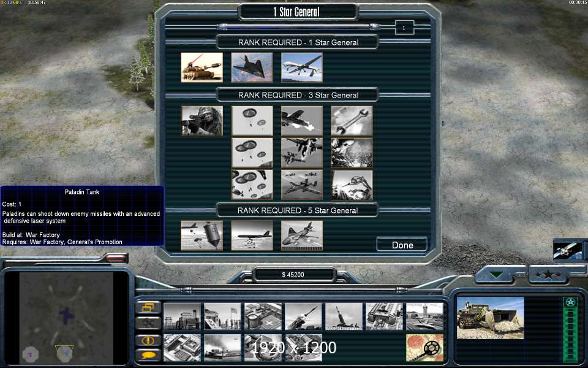The height and width of the screenshot is (368, 588).
Task: Click the red tab above the minimap
Action: point(116,258)
